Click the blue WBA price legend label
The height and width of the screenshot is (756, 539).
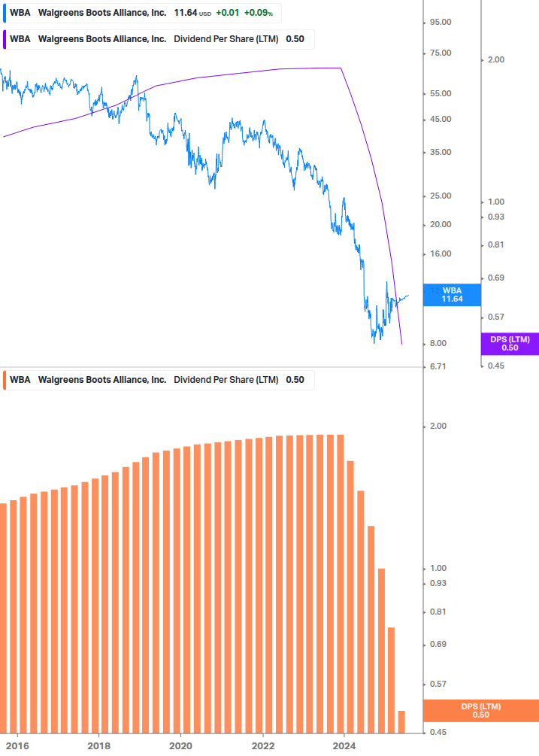coord(142,13)
